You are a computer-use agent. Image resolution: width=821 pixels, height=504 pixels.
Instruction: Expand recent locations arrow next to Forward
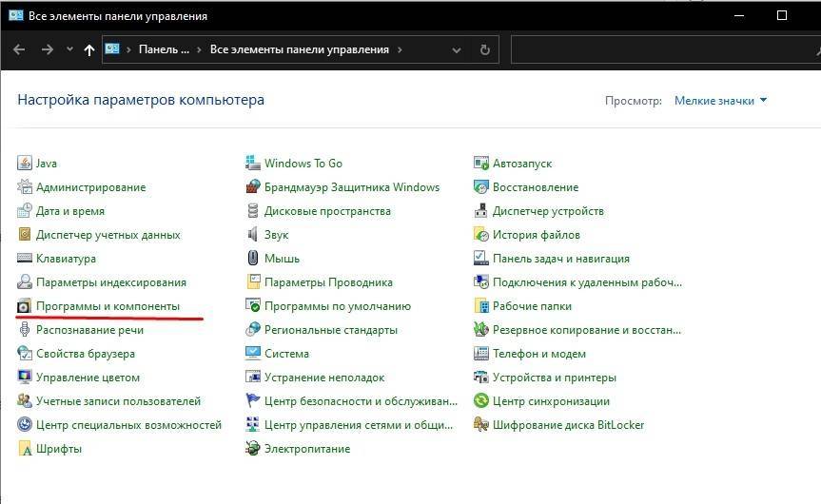coord(69,49)
